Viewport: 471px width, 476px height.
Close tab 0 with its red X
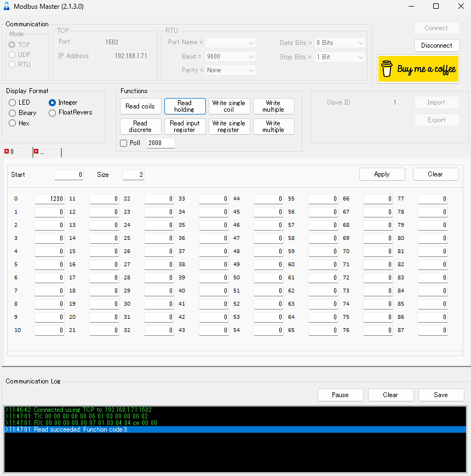click(7, 151)
